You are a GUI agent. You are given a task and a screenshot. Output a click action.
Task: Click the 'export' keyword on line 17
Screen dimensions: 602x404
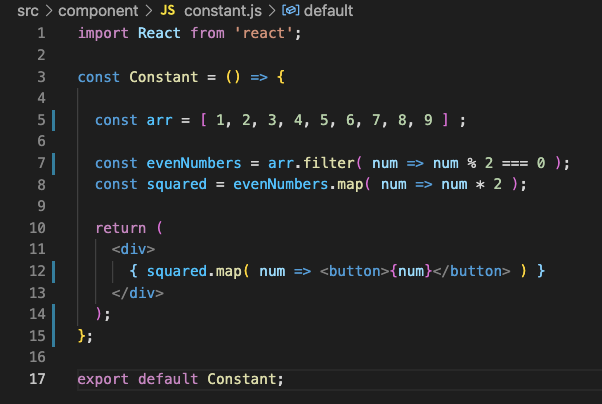pos(103,379)
